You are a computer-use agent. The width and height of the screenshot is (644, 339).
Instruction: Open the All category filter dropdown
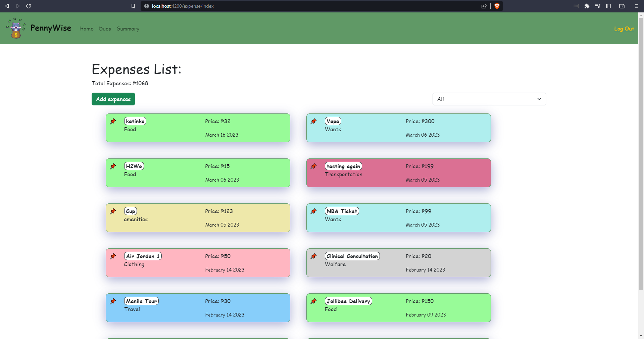[x=489, y=99]
